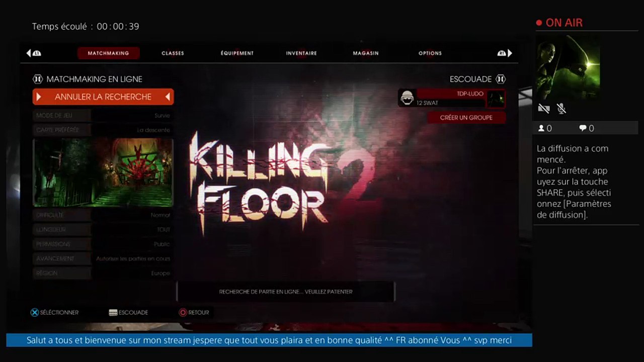Image resolution: width=644 pixels, height=362 pixels.
Task: Click the viewers count person icon
Action: [x=541, y=128]
